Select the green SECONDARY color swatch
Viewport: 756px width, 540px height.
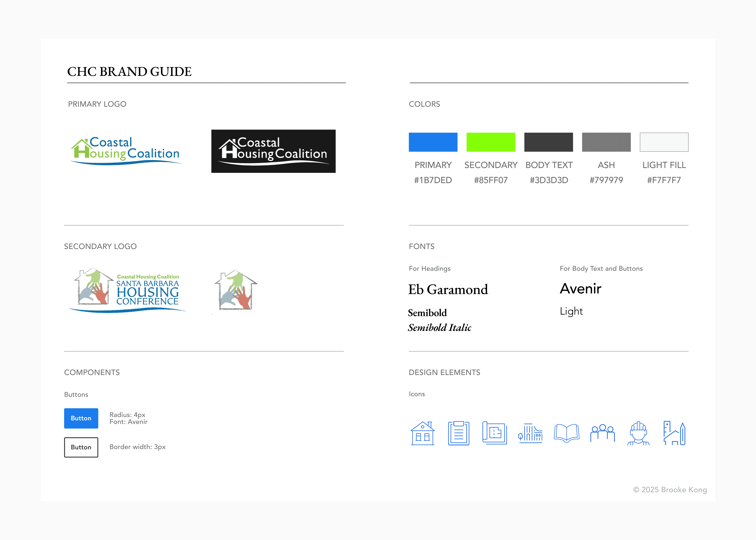point(491,142)
